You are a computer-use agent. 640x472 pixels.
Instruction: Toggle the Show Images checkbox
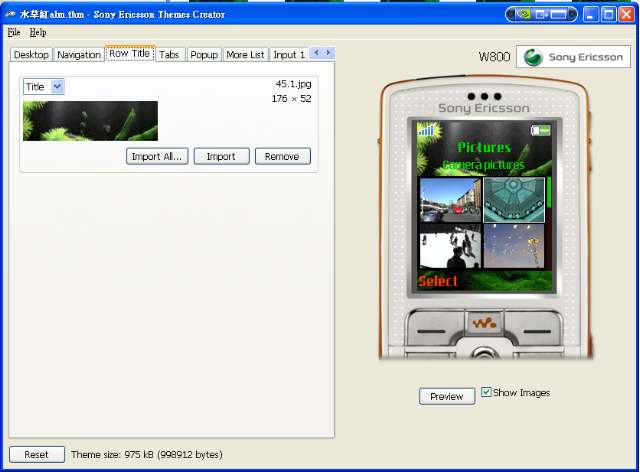coord(486,392)
